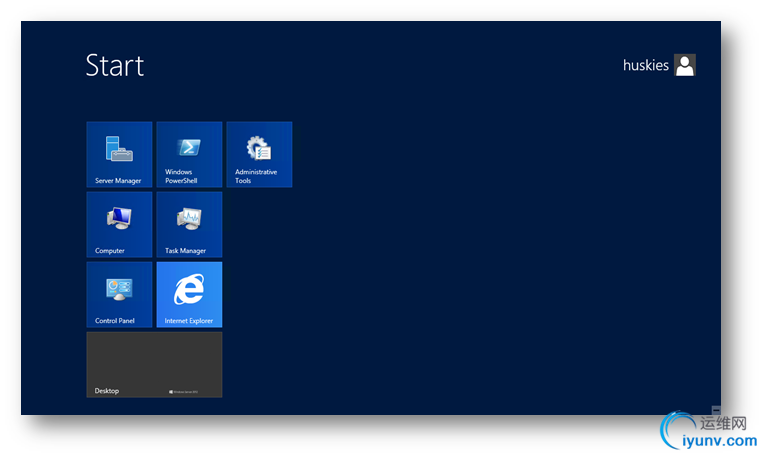Click the zoom-out minus button at bottom-right corner
763x457 pixels.
pos(716,410)
